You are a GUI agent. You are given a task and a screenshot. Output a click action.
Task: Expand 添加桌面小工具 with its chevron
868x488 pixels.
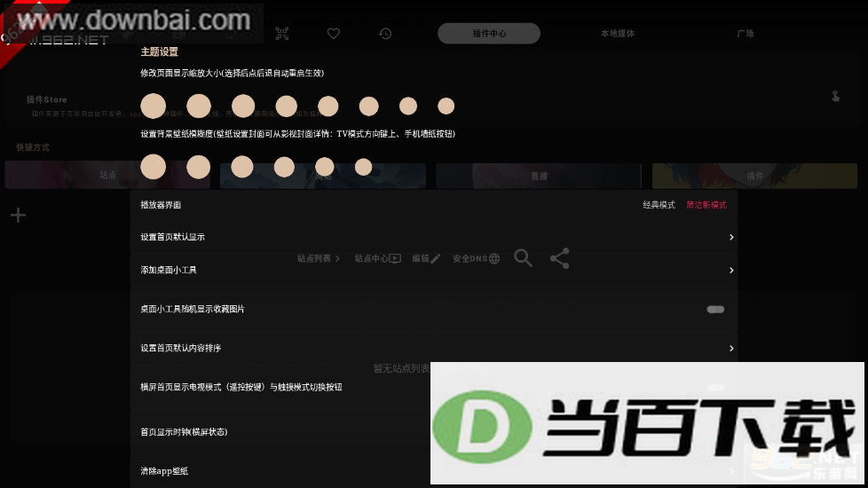pyautogui.click(x=731, y=270)
